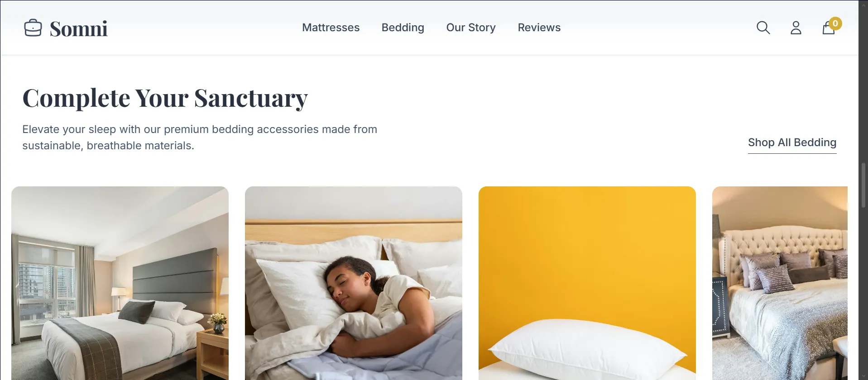Open the search magnifier icon

click(x=763, y=28)
